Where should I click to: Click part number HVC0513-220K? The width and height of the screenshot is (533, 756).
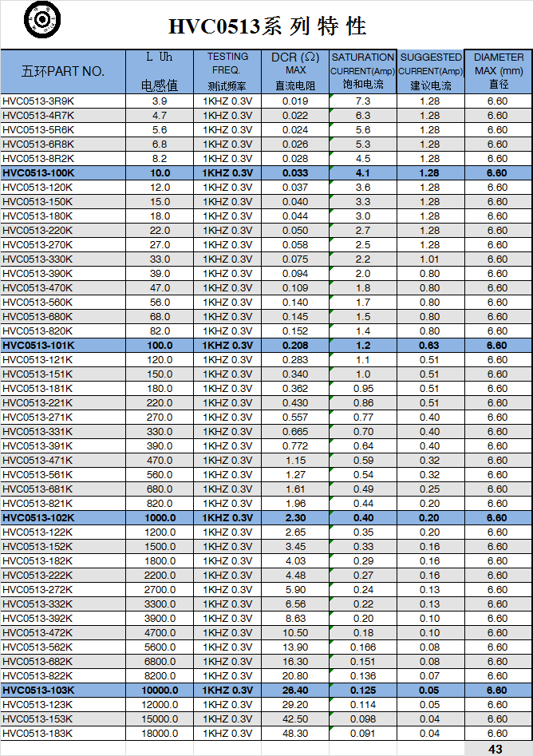(x=38, y=231)
